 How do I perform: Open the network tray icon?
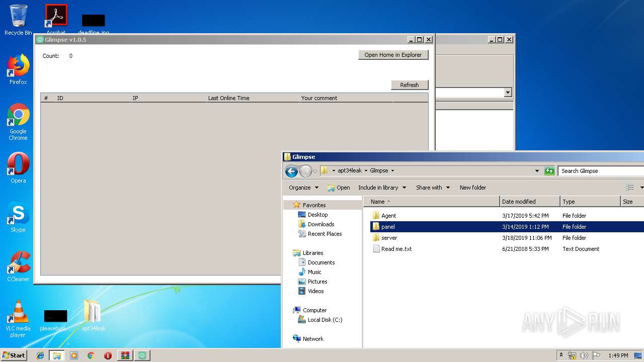tap(572, 355)
